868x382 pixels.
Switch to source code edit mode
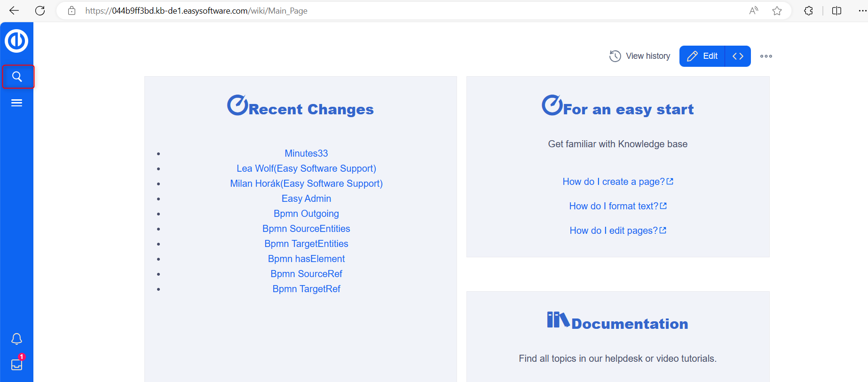[x=738, y=56]
